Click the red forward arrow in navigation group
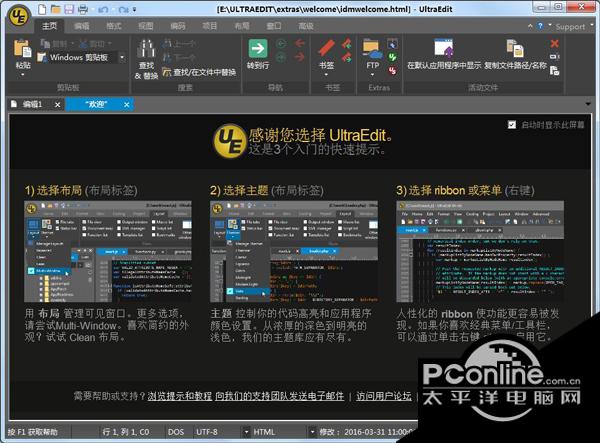This screenshot has height=443, width=600. (300, 57)
